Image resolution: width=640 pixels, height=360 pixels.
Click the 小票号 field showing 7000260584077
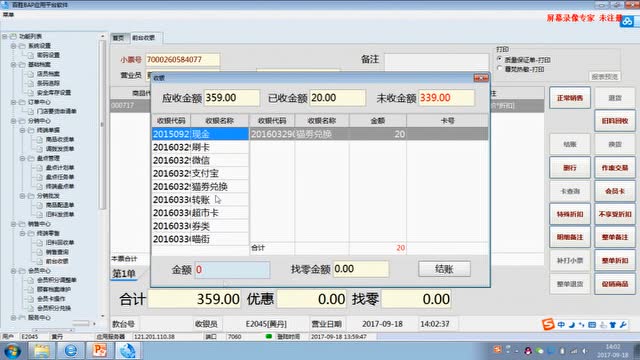point(182,60)
